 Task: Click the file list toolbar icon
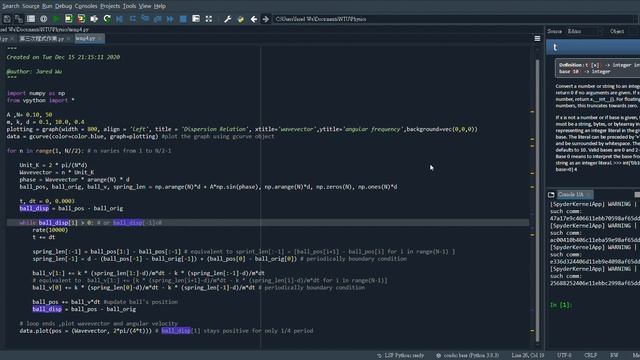click(x=31, y=19)
